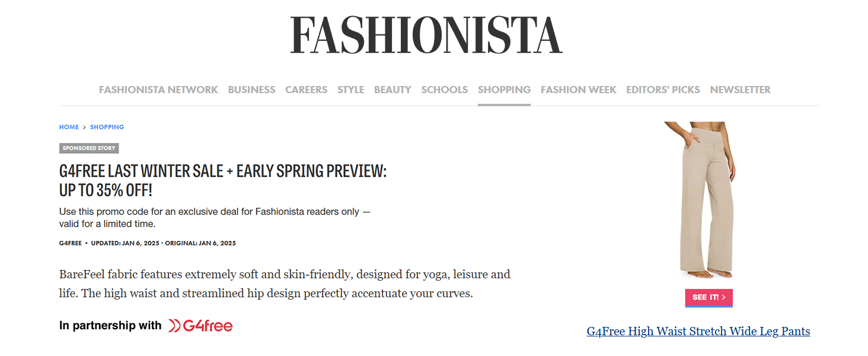Click the Sponsored Story badge

click(89, 148)
